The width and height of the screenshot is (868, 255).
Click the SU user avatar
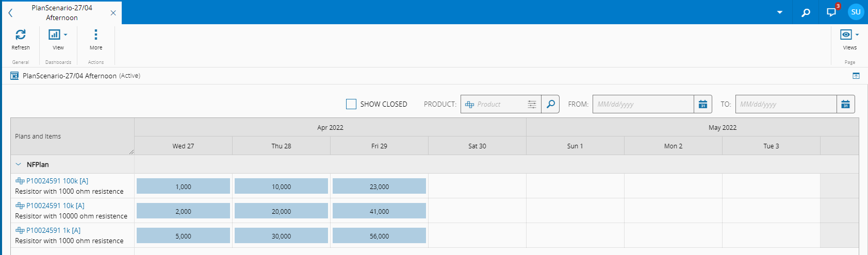pyautogui.click(x=856, y=12)
